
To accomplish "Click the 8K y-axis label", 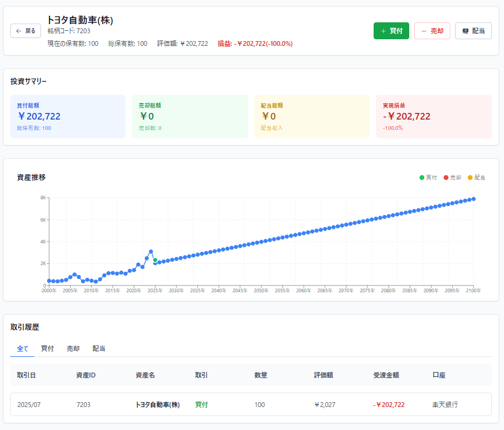I will 43,197.
